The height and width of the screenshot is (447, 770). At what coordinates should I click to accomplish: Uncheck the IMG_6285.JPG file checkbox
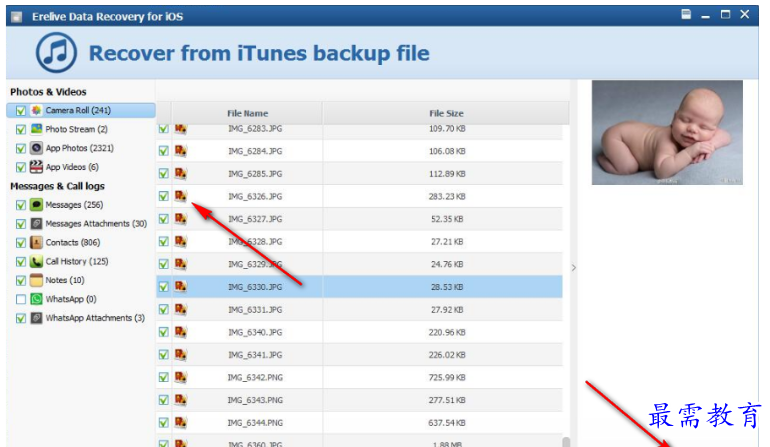[x=164, y=174]
